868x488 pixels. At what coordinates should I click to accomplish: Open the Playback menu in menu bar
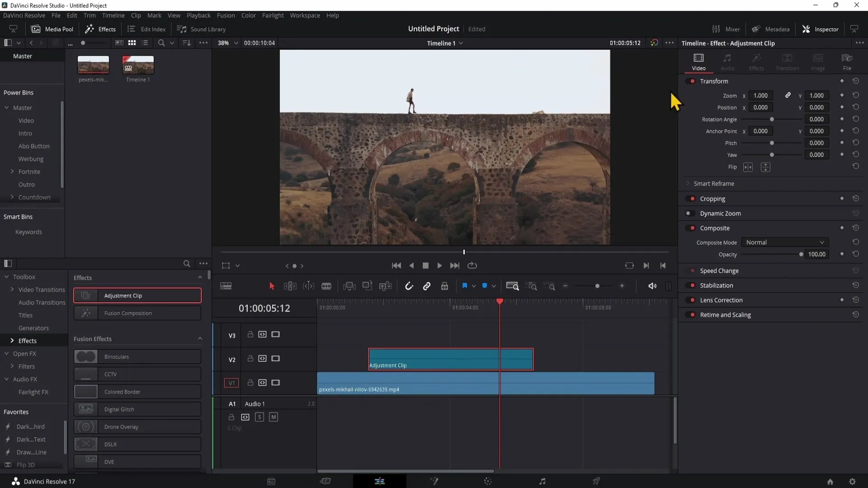point(198,15)
